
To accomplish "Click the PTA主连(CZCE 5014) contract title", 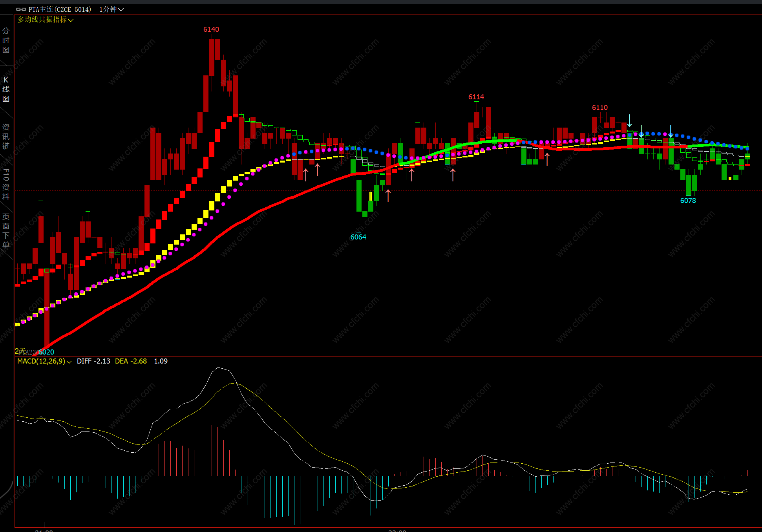I will click(60, 9).
